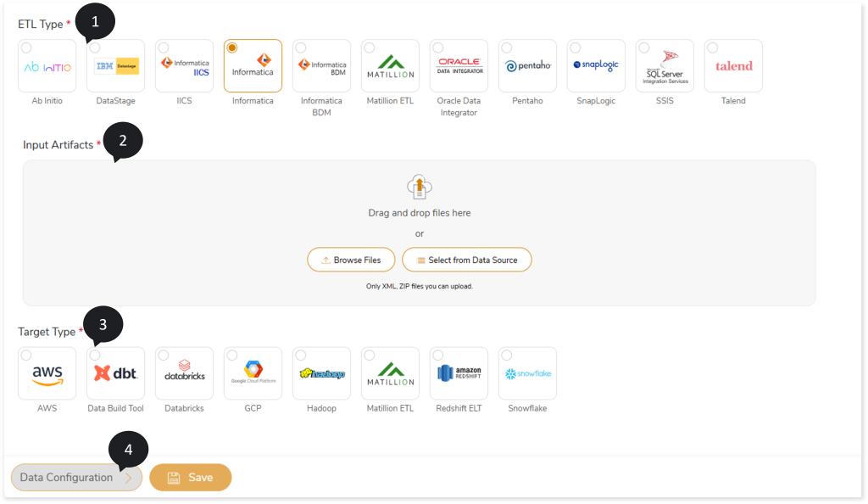
Task: Open Select from Data Source
Action: click(466, 260)
